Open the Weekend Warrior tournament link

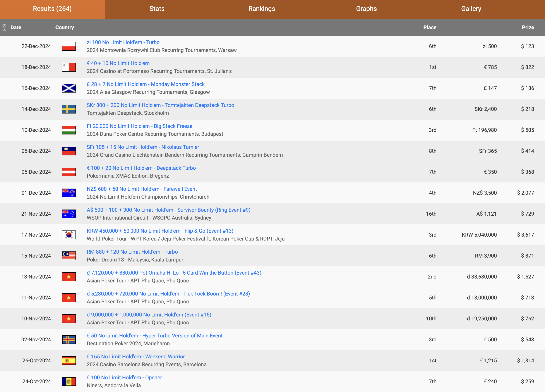pos(135,356)
